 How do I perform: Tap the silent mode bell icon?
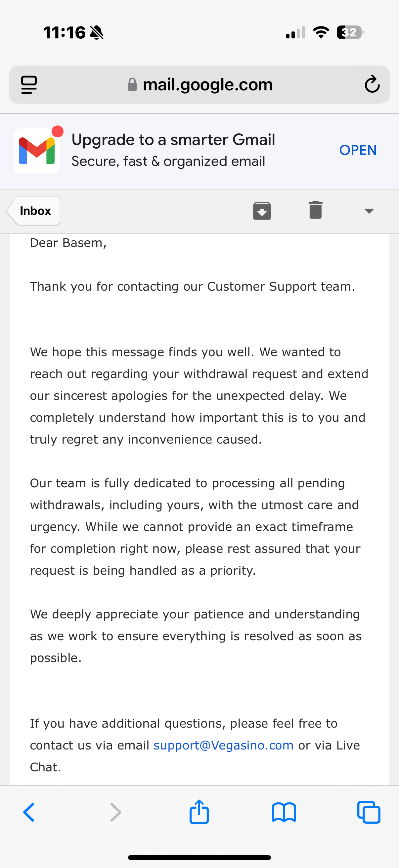coord(97,33)
